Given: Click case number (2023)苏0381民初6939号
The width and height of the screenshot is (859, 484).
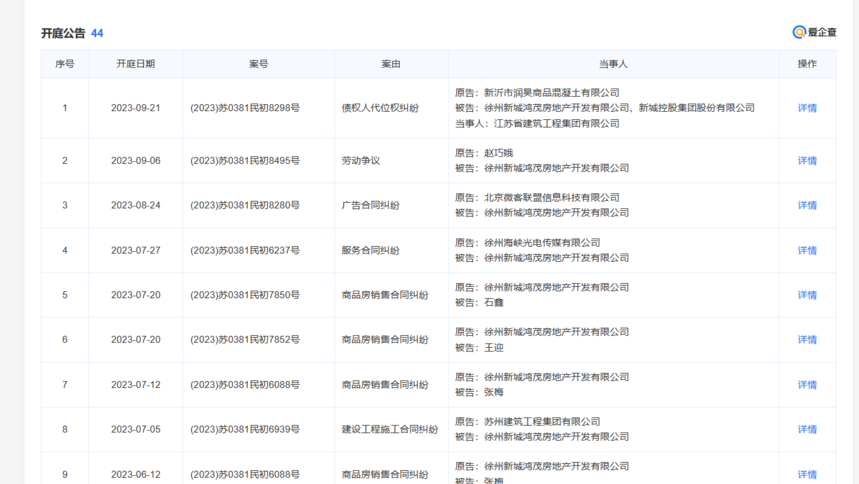Looking at the screenshot, I should click(x=245, y=429).
